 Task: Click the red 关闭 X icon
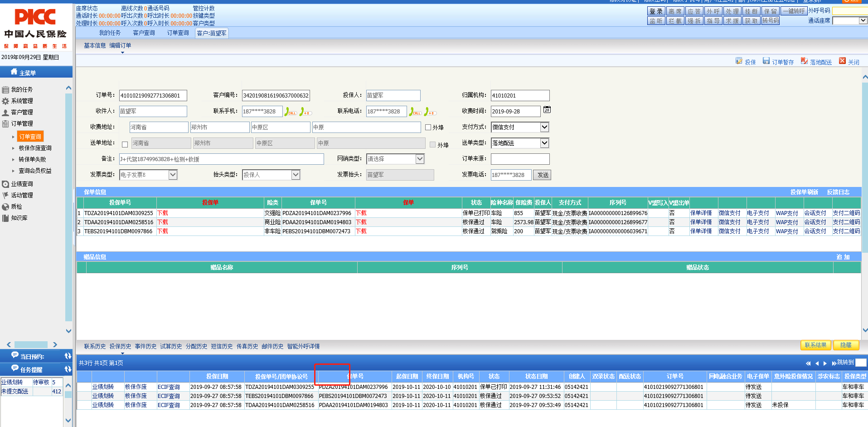pos(842,61)
